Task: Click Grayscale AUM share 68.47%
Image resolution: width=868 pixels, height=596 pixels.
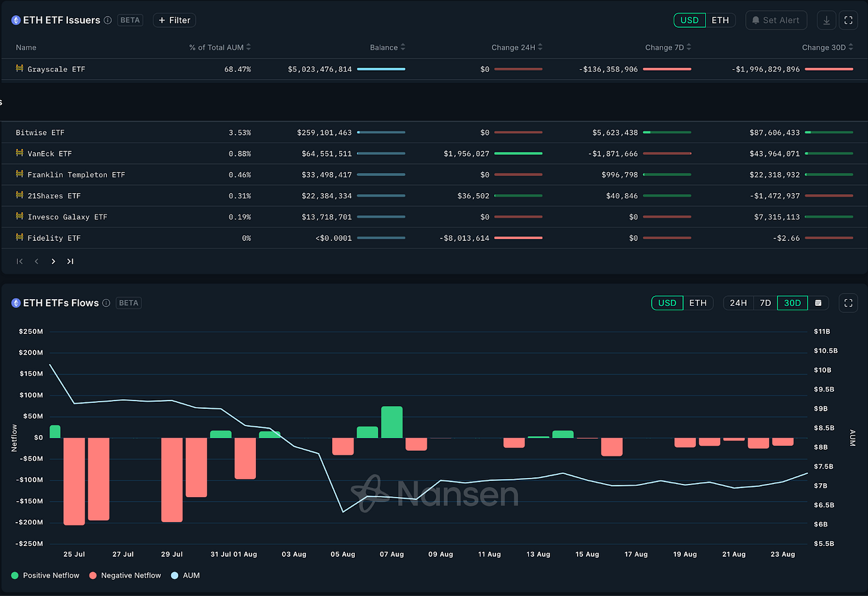Action: [x=237, y=69]
